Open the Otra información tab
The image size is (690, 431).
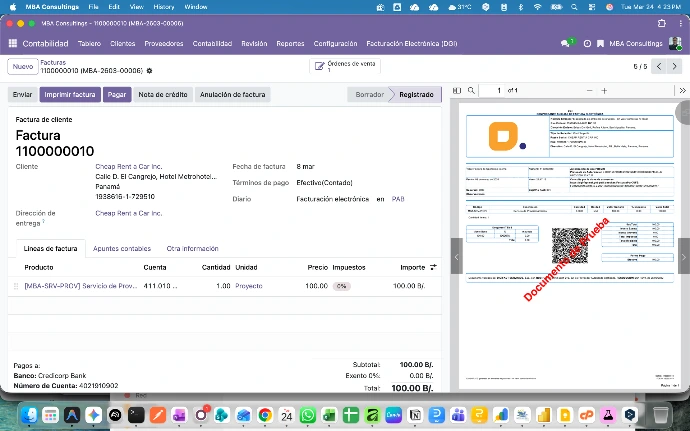pos(192,248)
